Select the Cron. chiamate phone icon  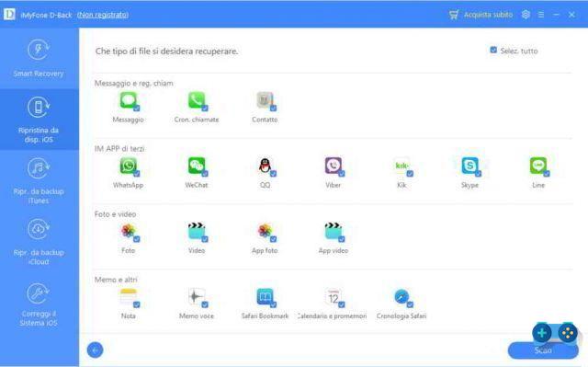[197, 100]
